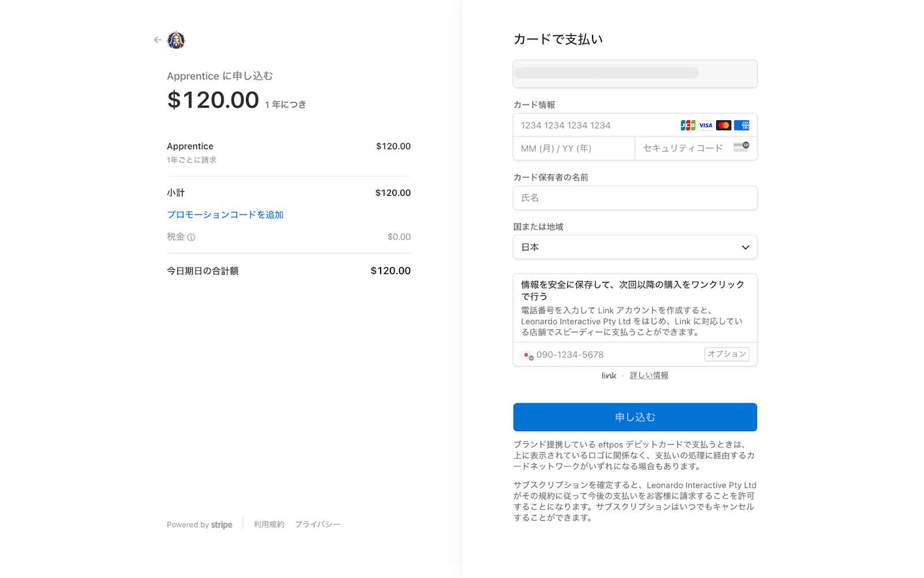Screen dimensions: 924x578
Task: Open the 詳しい情報 link
Action: coord(649,376)
